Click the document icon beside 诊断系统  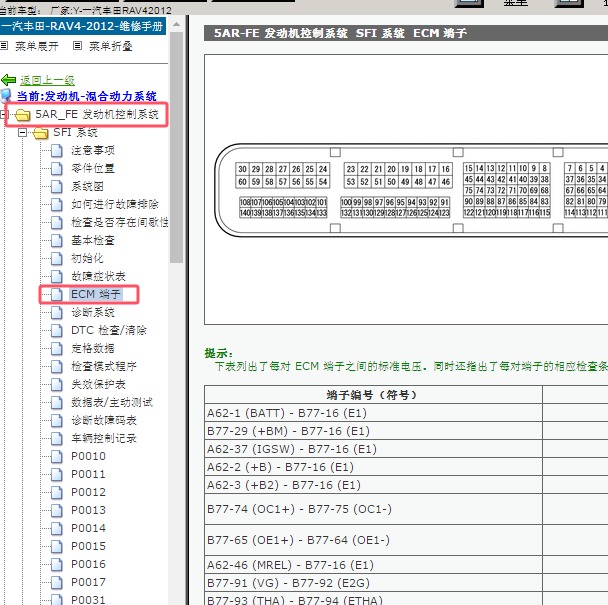(57, 312)
